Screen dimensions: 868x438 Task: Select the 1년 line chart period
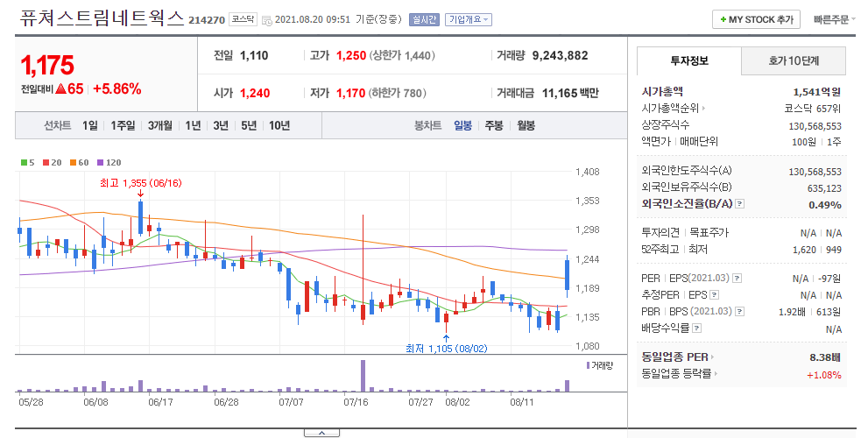point(193,125)
